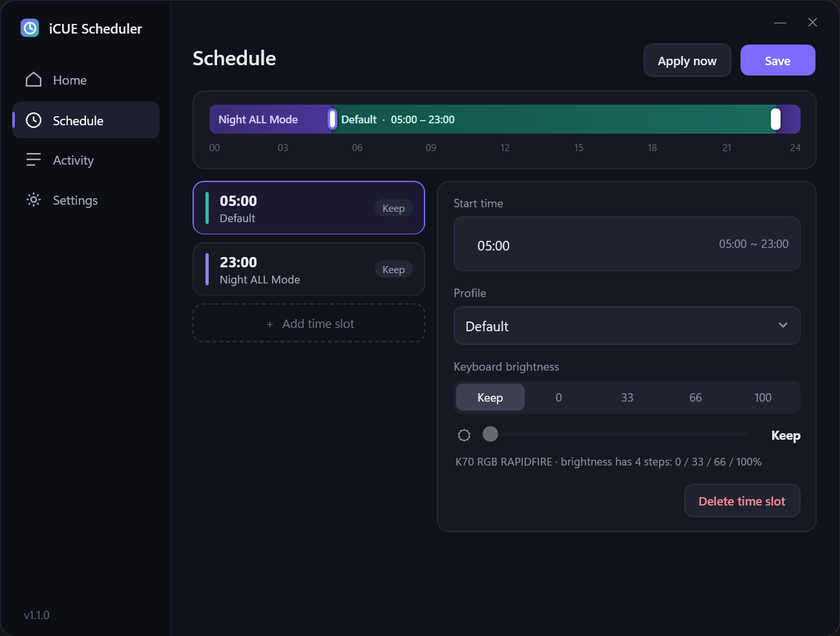Image resolution: width=840 pixels, height=636 pixels.
Task: Click the Activity lines icon
Action: [x=34, y=159]
